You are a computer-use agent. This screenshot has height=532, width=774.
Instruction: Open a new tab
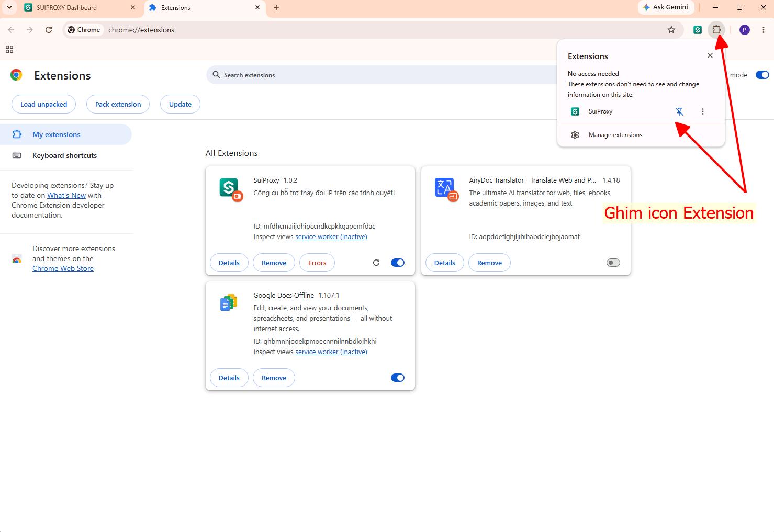click(x=276, y=7)
